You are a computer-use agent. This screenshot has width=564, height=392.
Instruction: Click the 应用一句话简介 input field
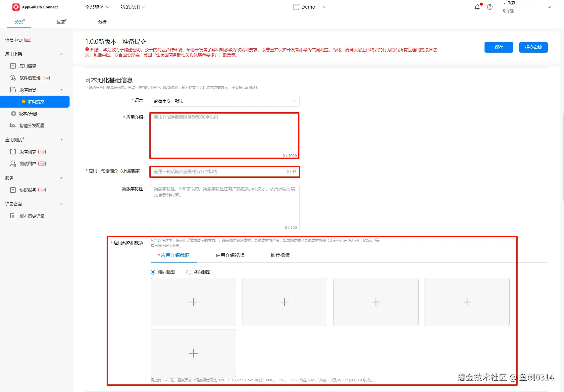point(225,172)
